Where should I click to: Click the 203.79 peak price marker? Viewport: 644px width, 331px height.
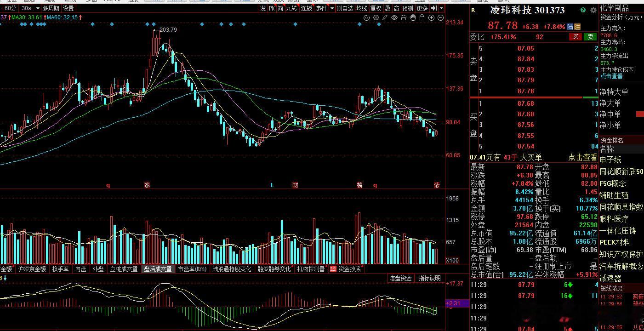pos(168,30)
